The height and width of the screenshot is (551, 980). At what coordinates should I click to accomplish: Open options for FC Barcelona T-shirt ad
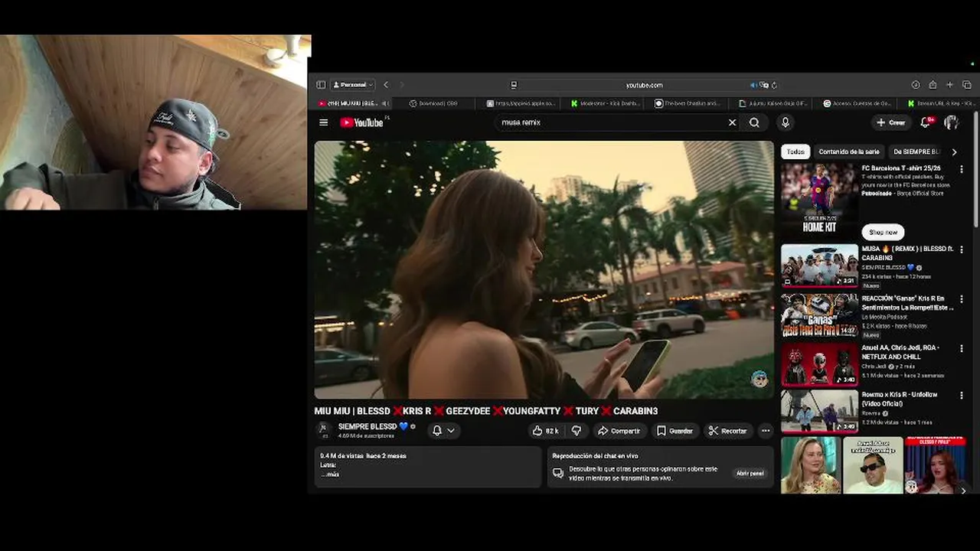(962, 169)
